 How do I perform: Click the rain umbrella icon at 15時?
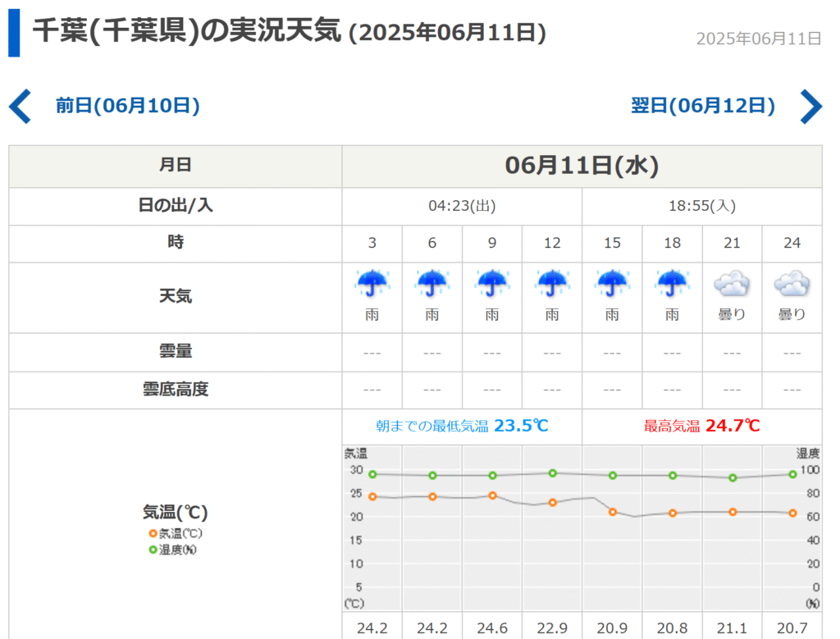(x=612, y=283)
